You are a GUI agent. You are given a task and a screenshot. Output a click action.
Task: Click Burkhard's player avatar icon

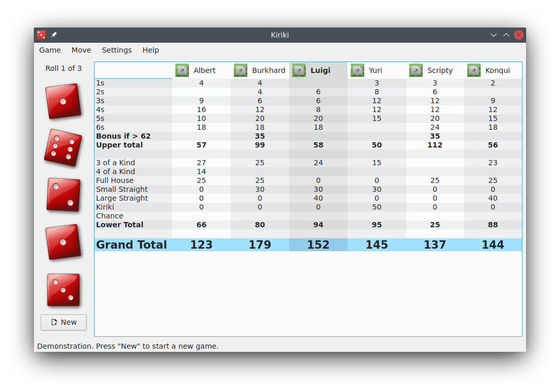[240, 70]
